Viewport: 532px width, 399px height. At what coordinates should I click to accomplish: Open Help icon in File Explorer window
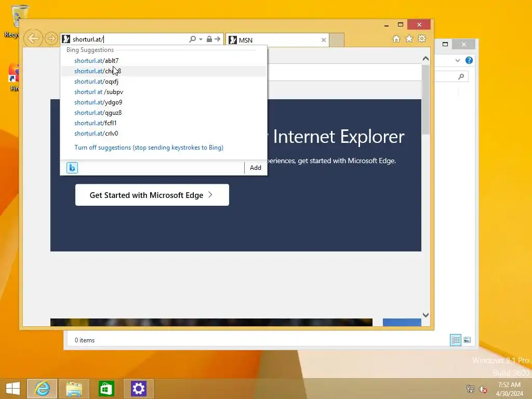469,60
